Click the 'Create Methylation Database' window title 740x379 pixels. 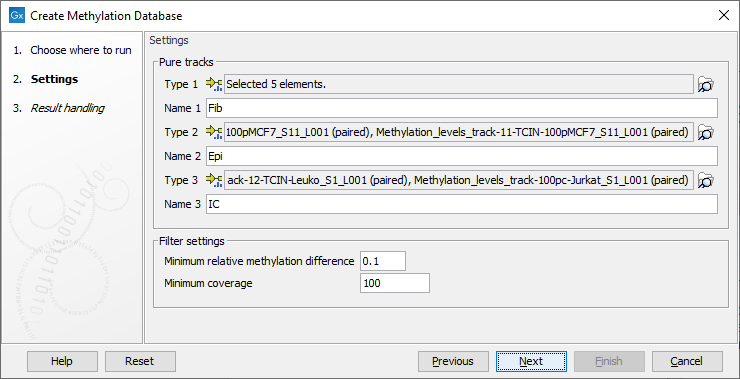[106, 16]
